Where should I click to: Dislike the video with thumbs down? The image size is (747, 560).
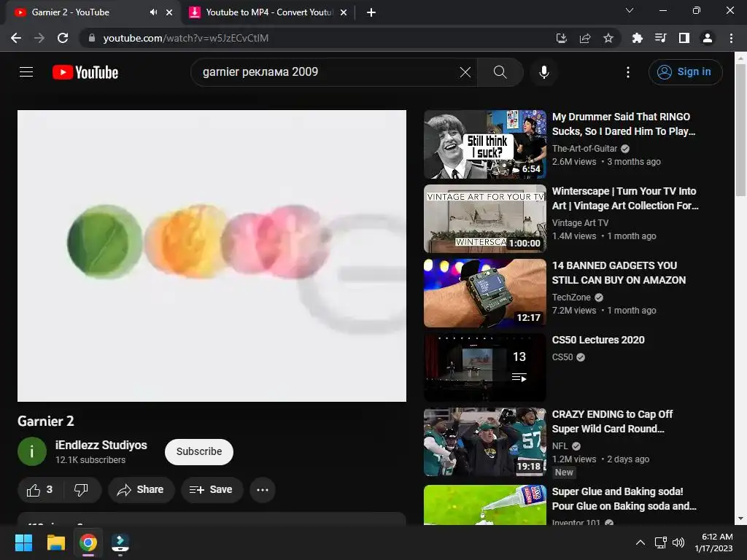point(81,489)
